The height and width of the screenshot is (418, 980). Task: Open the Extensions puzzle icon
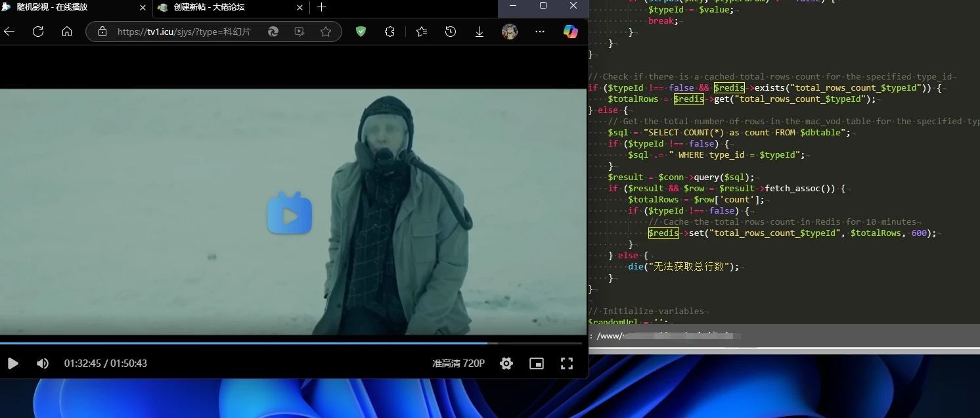coord(390,32)
